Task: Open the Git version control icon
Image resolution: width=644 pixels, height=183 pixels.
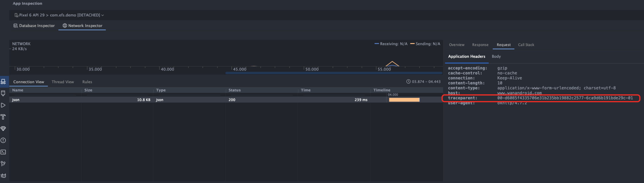Action: tap(3, 164)
